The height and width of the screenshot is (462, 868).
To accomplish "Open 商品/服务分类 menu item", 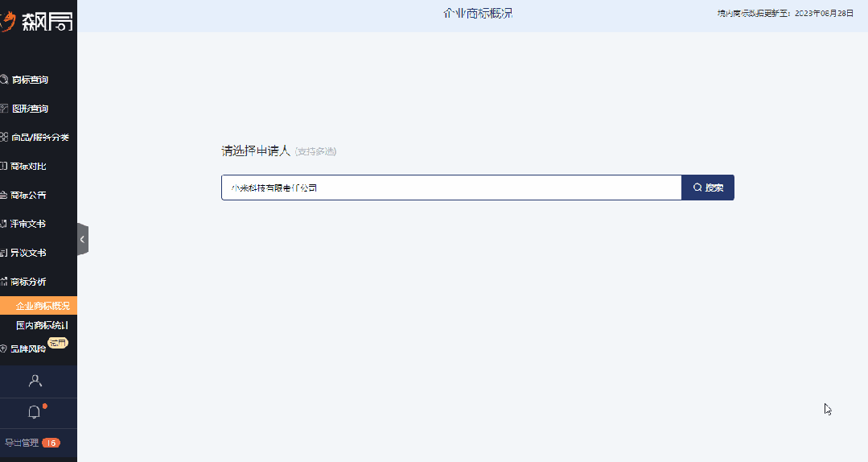I will 40,138.
